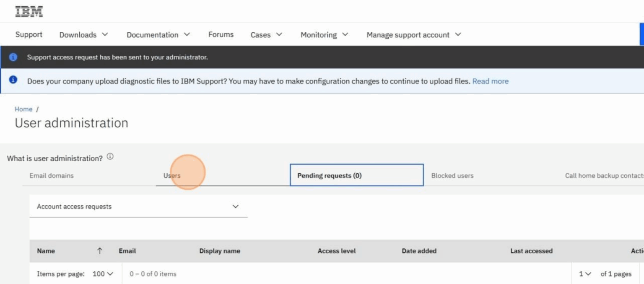
Task: Switch to the Email domains tab
Action: pyautogui.click(x=51, y=176)
